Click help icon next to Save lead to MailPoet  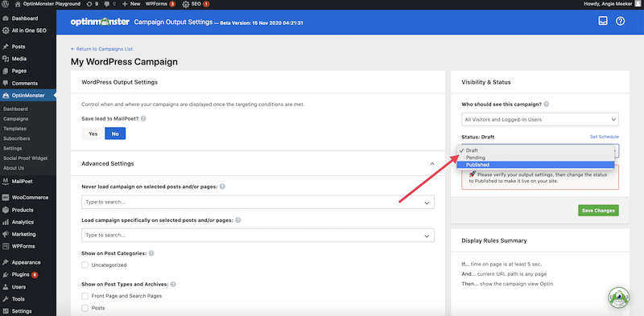pos(143,118)
